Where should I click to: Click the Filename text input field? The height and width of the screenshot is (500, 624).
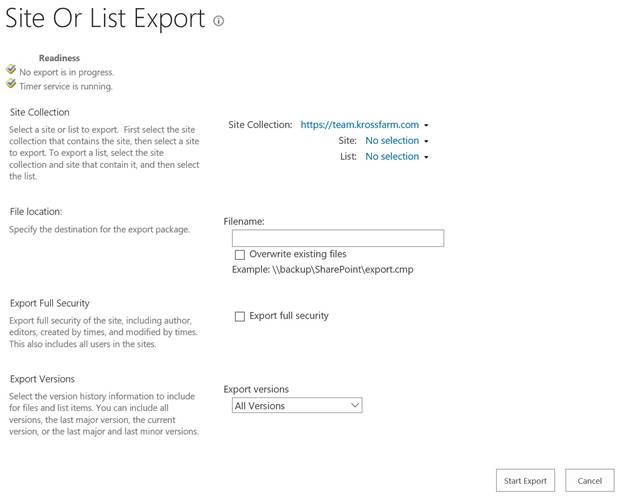click(x=337, y=238)
